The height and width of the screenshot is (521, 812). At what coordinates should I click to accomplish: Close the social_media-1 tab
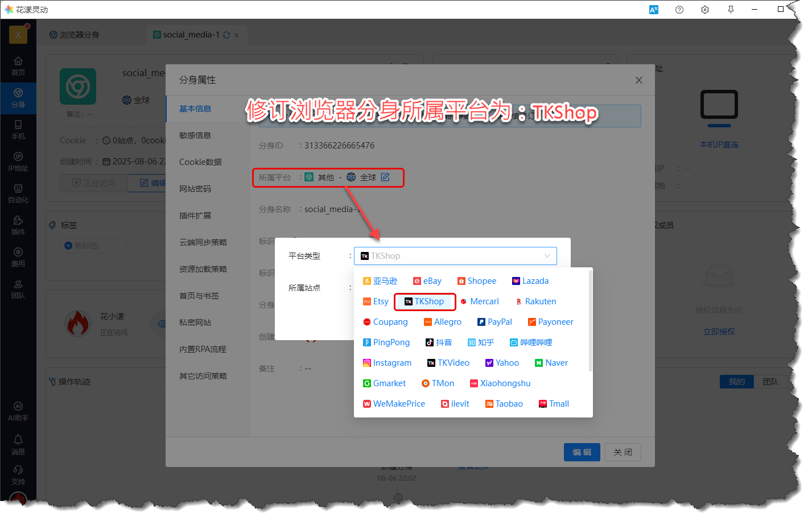click(236, 35)
